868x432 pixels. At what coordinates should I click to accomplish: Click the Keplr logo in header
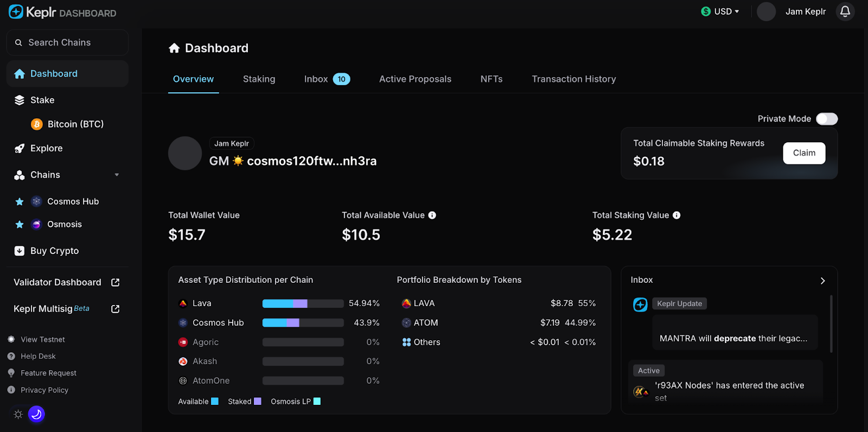point(16,12)
